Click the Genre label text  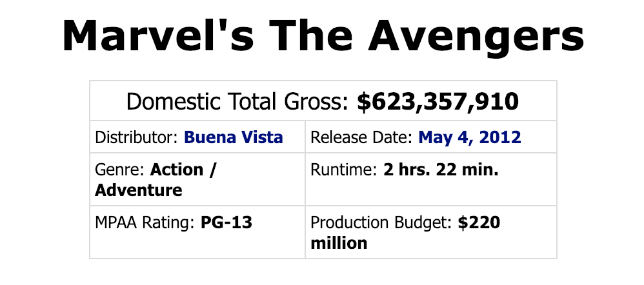tap(121, 170)
